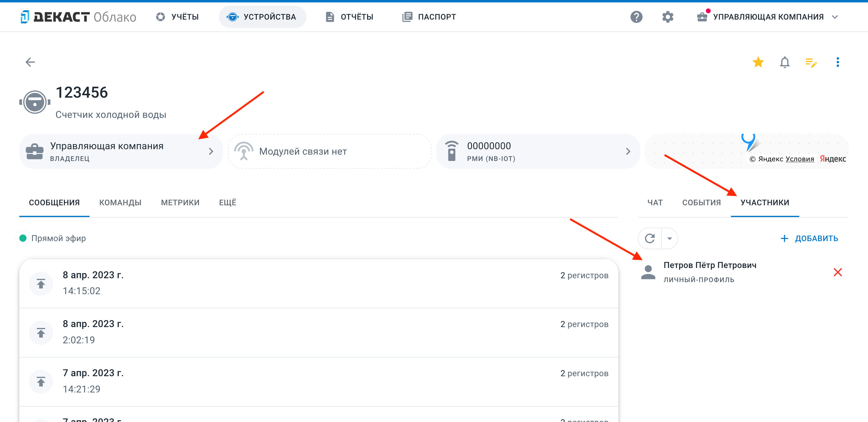Screen dimensions: 868x422
Task: Click 2 регистров of 2:02:19 message
Action: pos(584,324)
